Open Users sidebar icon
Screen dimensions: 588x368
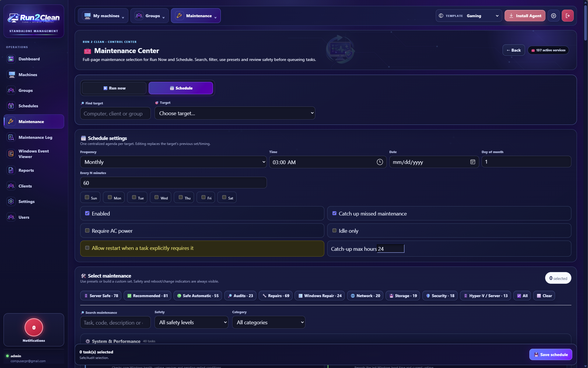tap(11, 217)
